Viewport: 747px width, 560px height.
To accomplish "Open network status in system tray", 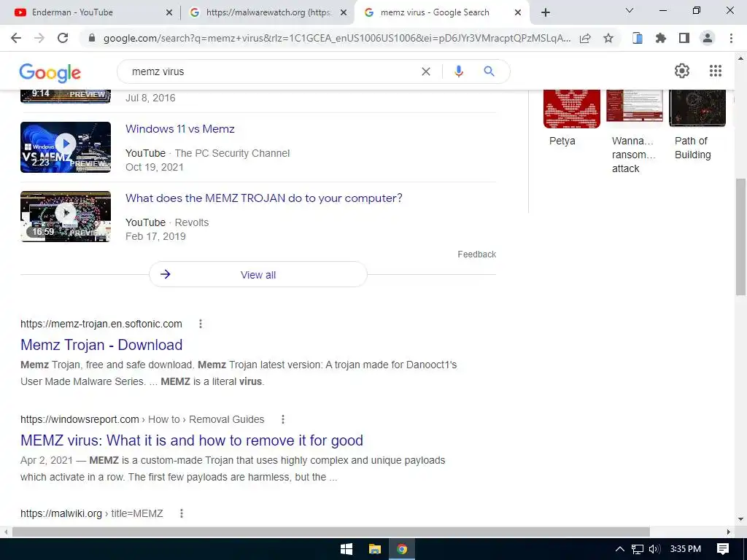I will [638, 549].
